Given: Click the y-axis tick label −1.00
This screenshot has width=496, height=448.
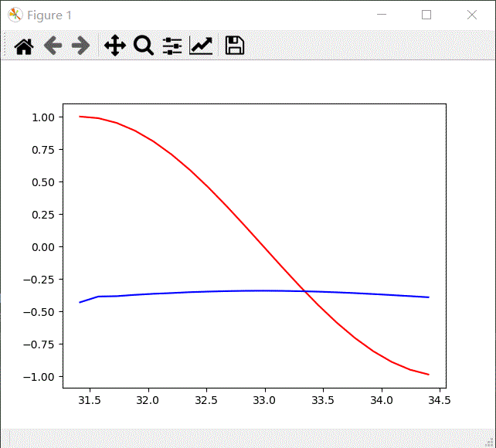Looking at the screenshot, I should 39,377.
